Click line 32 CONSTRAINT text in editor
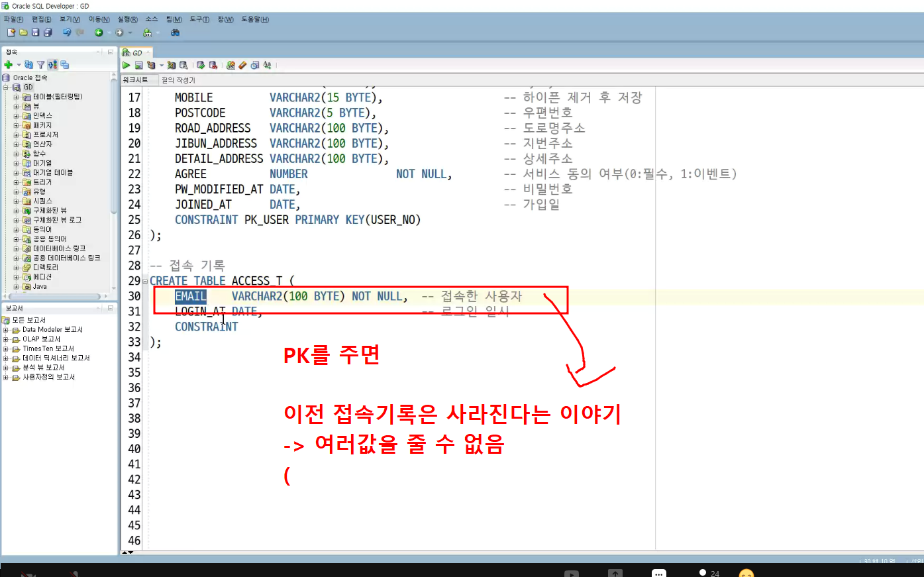Viewport: 924px width, 577px height. click(x=206, y=327)
